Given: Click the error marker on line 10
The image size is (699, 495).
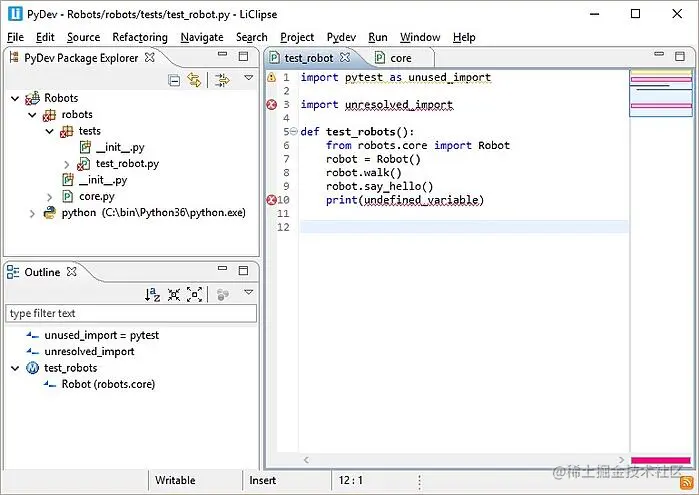Looking at the screenshot, I should pos(271,200).
